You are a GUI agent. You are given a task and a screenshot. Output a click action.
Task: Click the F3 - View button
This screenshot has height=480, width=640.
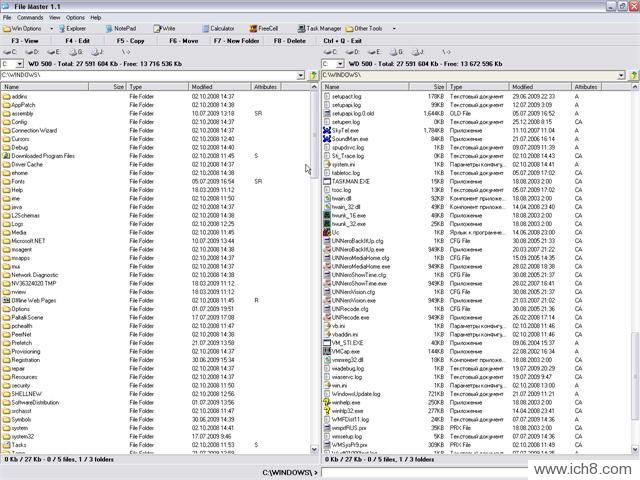point(25,41)
